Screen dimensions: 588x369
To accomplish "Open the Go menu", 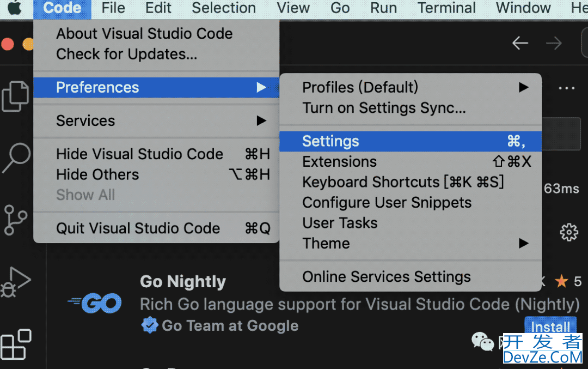I will pos(340,8).
